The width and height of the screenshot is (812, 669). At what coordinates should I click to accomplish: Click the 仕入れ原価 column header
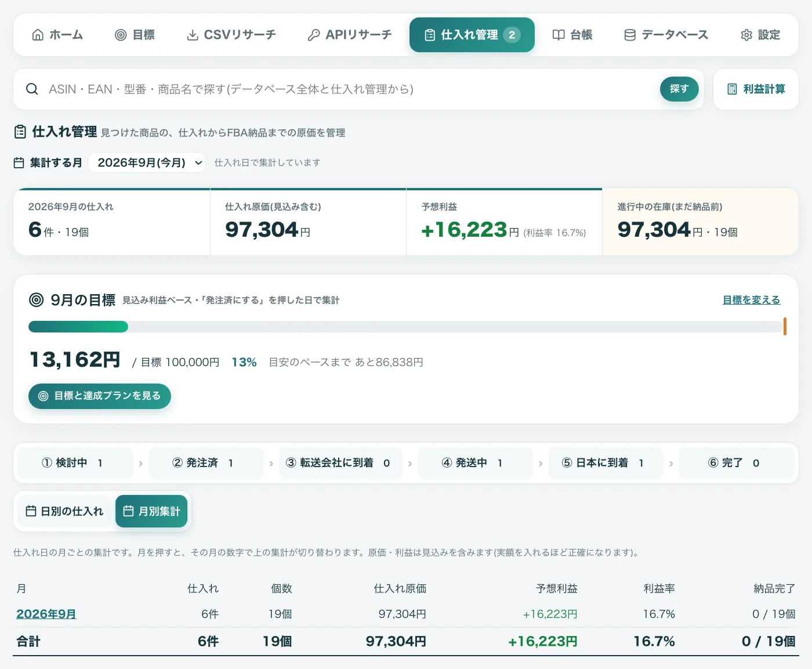400,588
